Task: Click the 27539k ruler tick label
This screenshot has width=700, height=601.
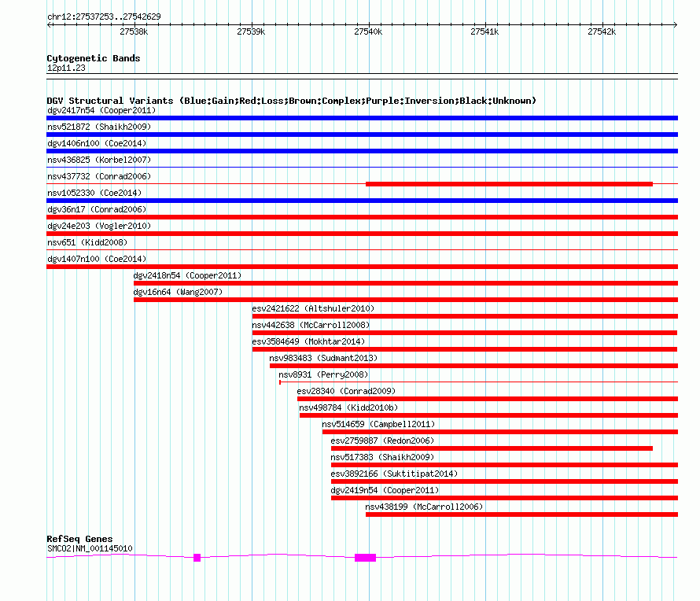Action: coord(251,31)
